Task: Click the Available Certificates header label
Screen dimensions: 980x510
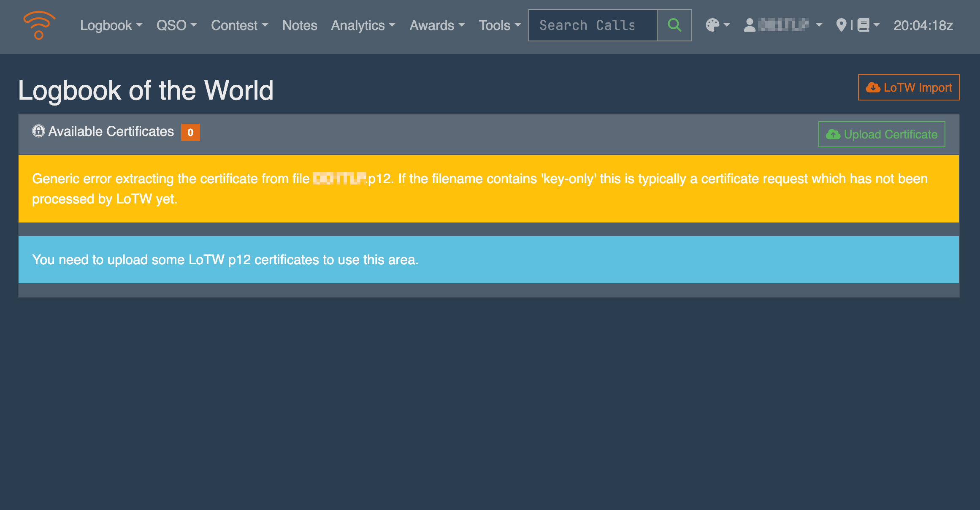Action: tap(111, 131)
